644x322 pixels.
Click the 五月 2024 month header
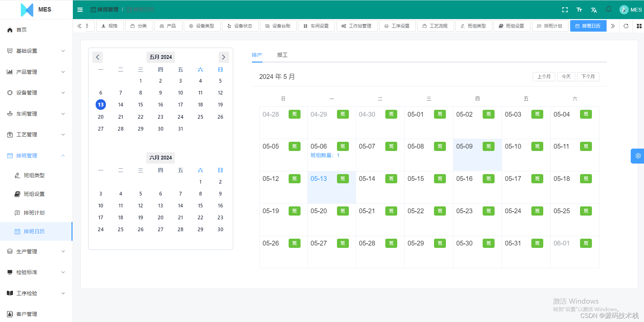click(x=161, y=57)
